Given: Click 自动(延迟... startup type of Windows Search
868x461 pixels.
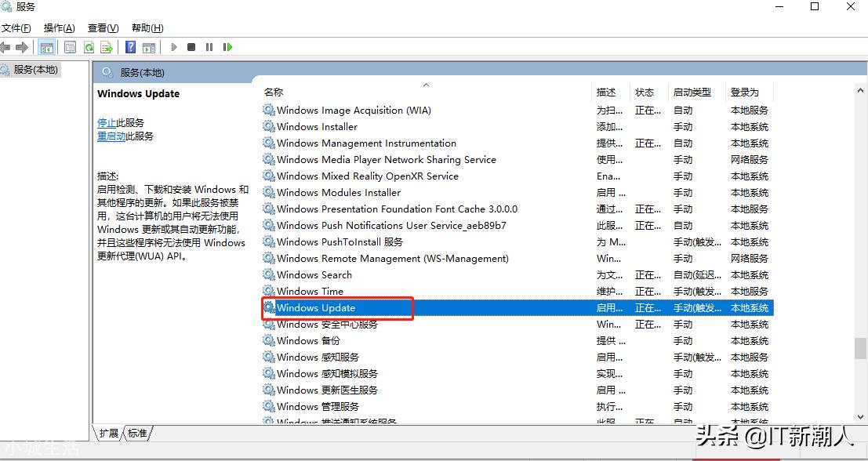Looking at the screenshot, I should (698, 275).
